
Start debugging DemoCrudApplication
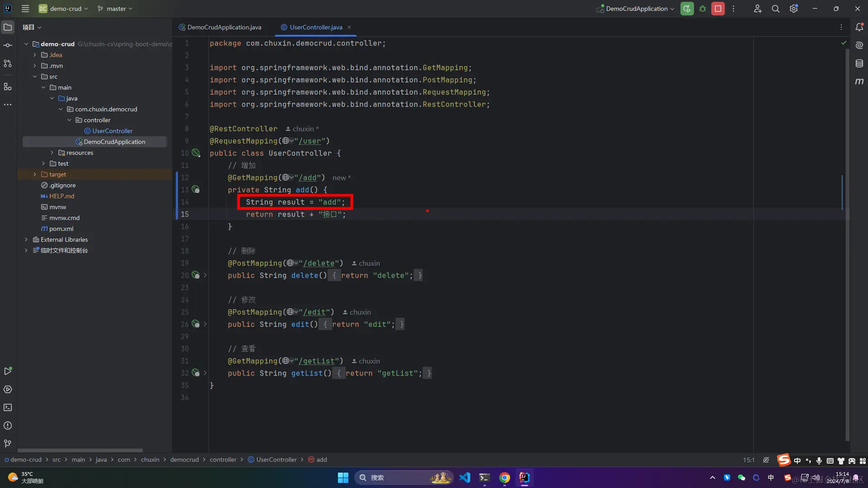[703, 9]
